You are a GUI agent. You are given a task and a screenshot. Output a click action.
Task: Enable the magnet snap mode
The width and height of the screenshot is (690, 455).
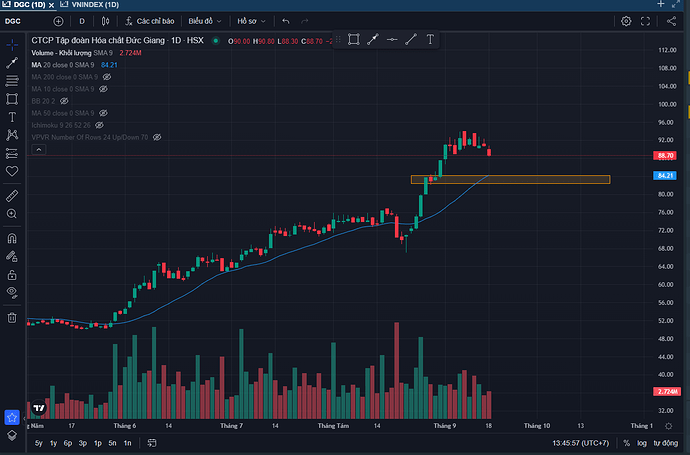click(12, 238)
